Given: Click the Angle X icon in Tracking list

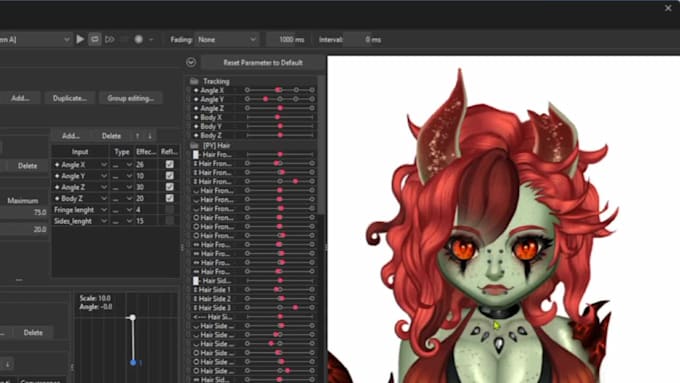Looking at the screenshot, I should (196, 90).
